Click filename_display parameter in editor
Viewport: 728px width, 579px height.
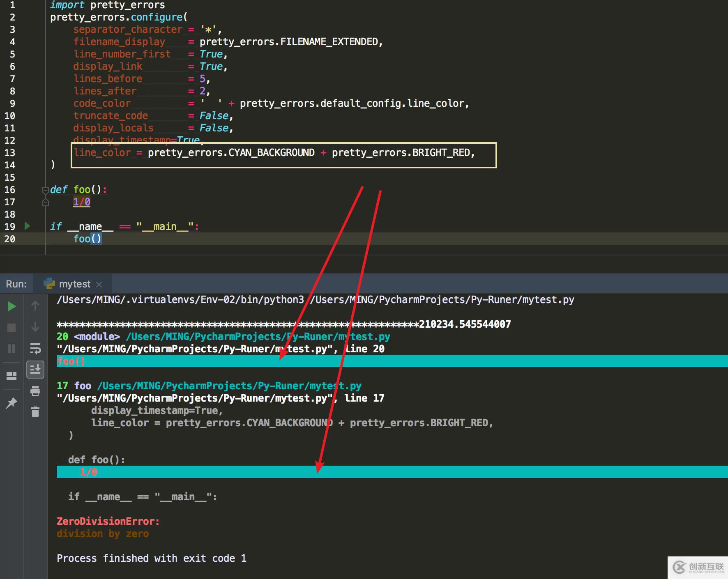click(x=119, y=42)
